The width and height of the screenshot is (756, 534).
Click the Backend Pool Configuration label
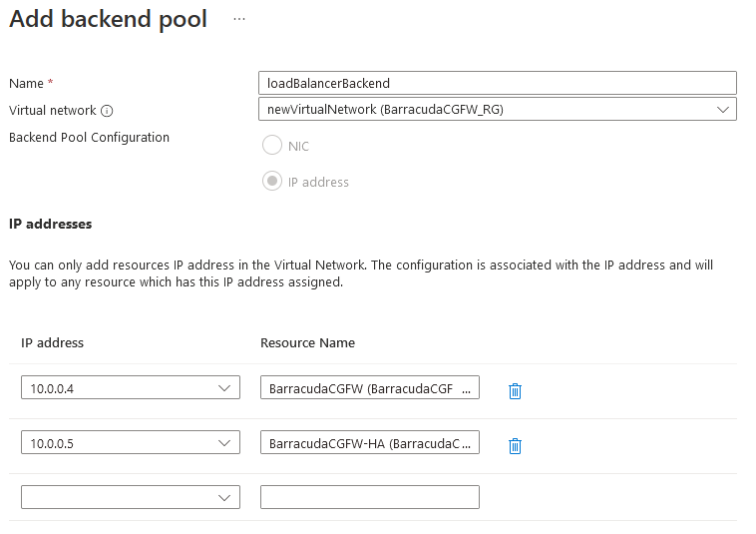(x=89, y=138)
